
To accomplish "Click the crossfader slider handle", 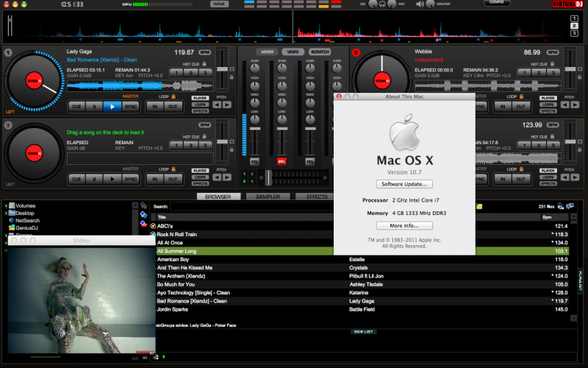I will [x=269, y=177].
